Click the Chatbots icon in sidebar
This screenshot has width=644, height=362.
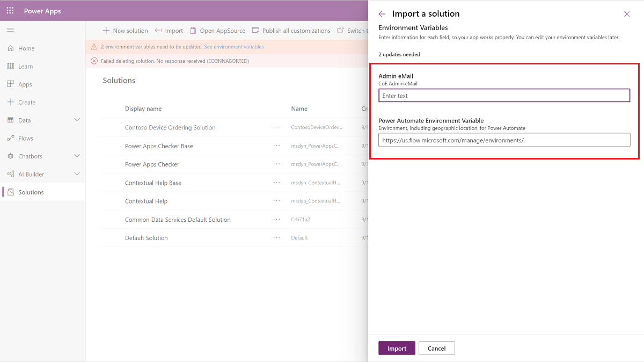[11, 156]
